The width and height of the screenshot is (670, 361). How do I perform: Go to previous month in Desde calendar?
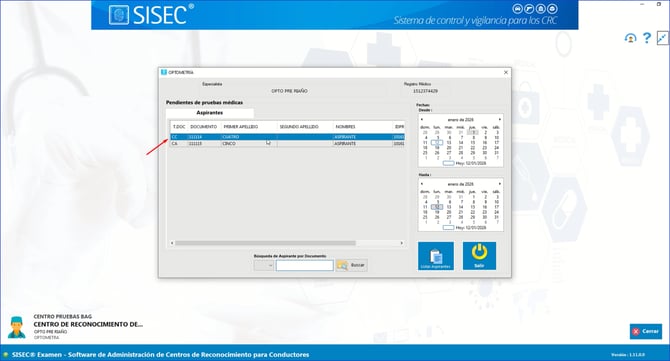pyautogui.click(x=422, y=120)
